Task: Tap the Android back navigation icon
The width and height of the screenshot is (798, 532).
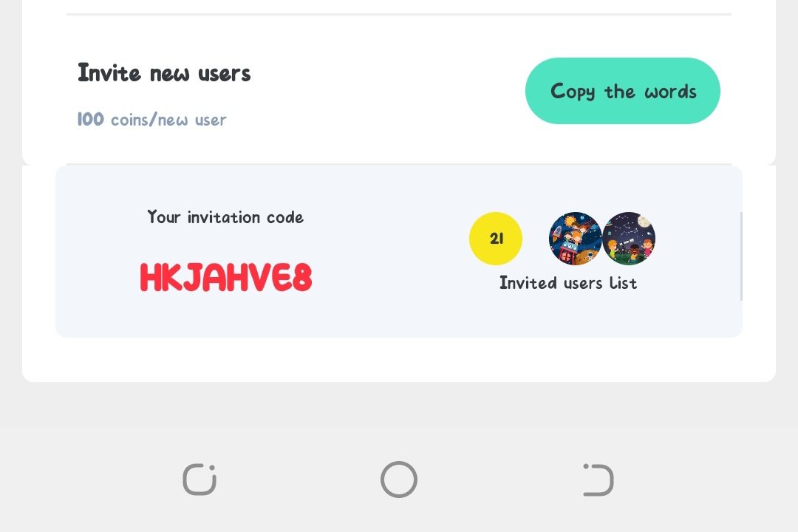Action: point(598,480)
